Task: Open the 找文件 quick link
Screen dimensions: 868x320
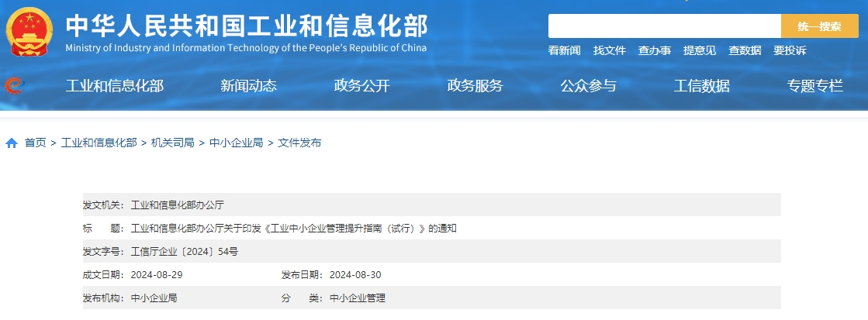Action: point(609,50)
